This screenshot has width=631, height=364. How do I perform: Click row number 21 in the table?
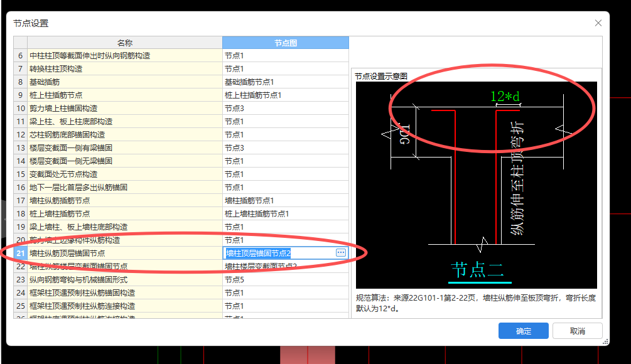click(x=19, y=254)
